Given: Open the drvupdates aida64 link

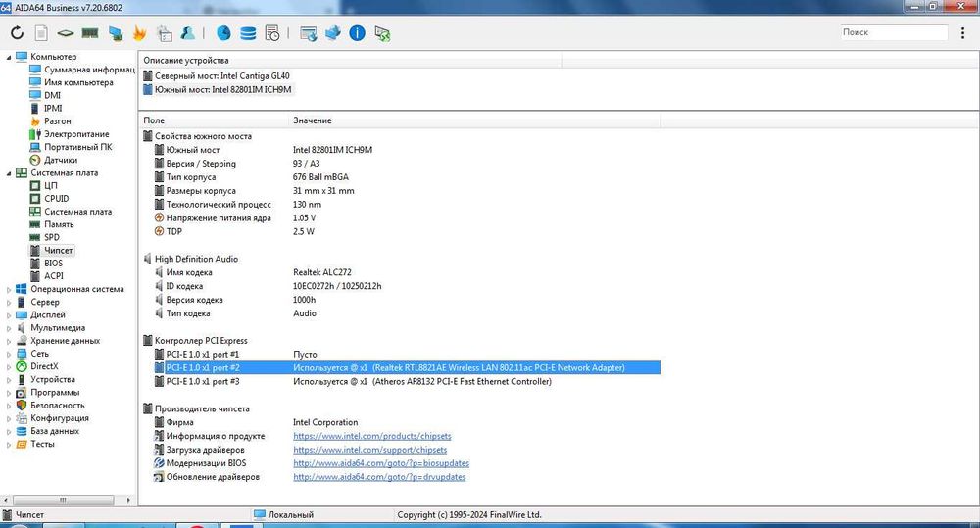Looking at the screenshot, I should click(x=379, y=477).
